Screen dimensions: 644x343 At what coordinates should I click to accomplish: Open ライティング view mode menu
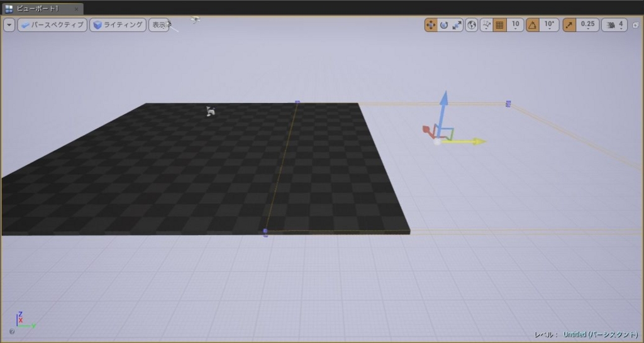pos(118,25)
